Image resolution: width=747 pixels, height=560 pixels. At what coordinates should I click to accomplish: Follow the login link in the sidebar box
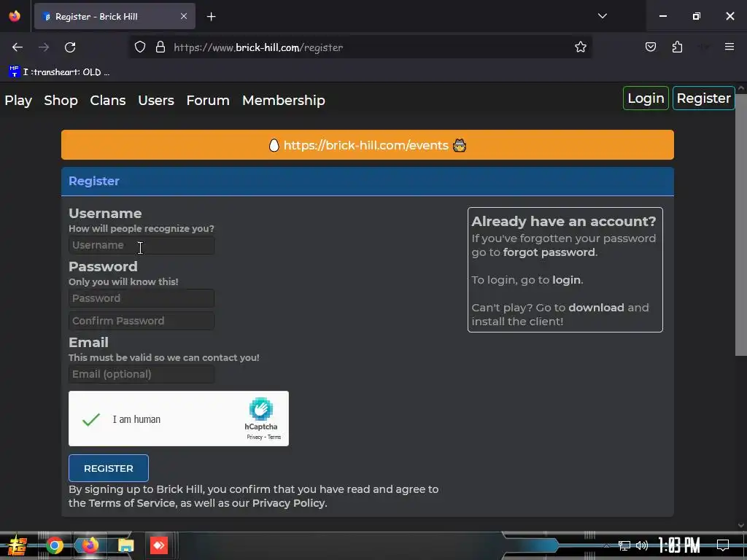coord(566,280)
